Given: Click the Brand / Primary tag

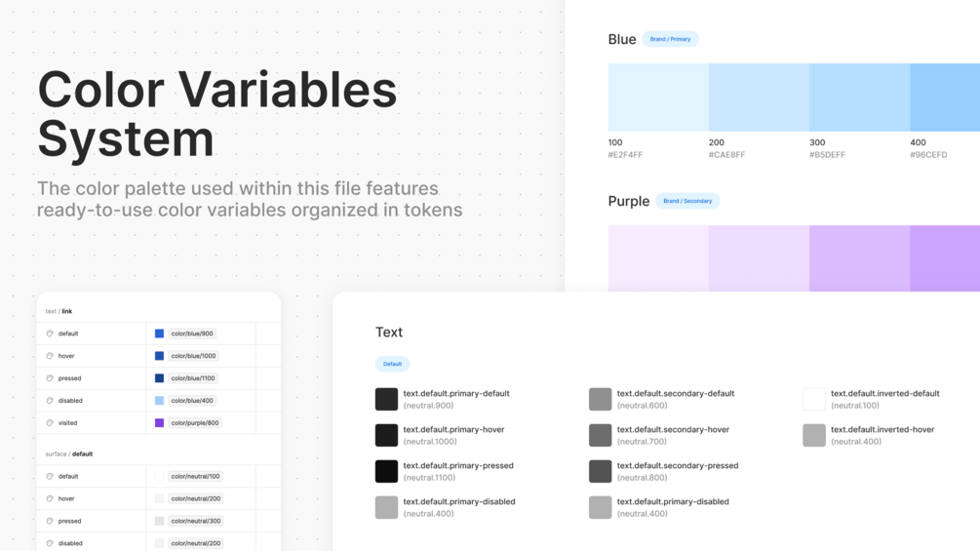Looking at the screenshot, I should (670, 39).
